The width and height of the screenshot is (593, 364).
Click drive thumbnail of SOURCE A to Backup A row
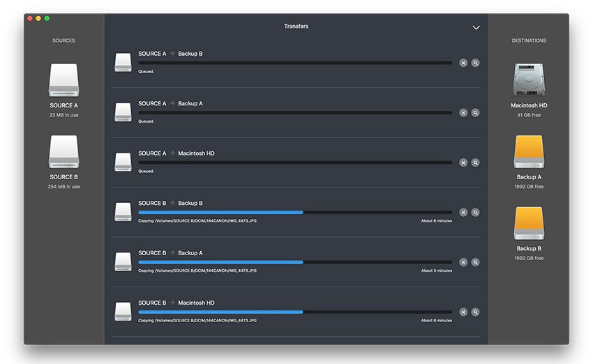pyautogui.click(x=123, y=112)
